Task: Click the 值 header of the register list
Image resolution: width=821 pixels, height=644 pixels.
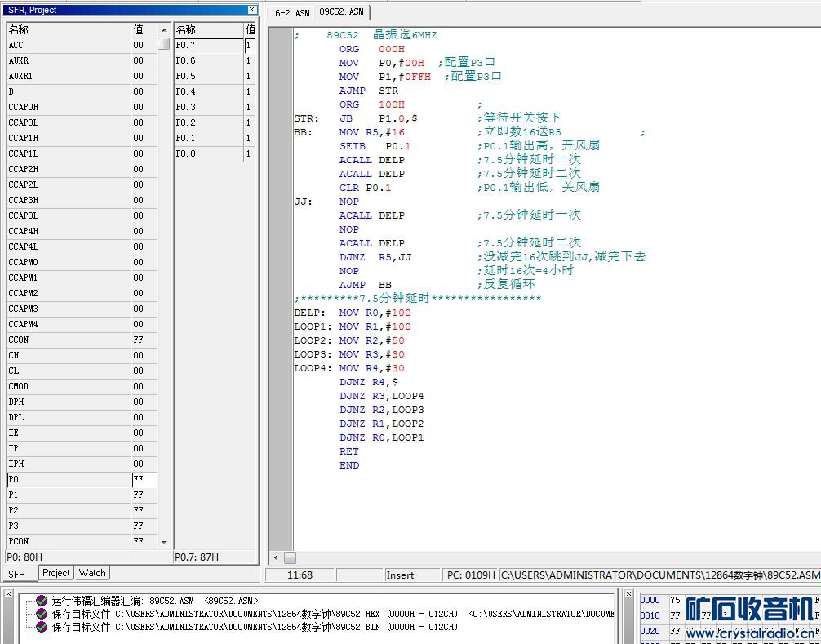Action: click(144, 30)
